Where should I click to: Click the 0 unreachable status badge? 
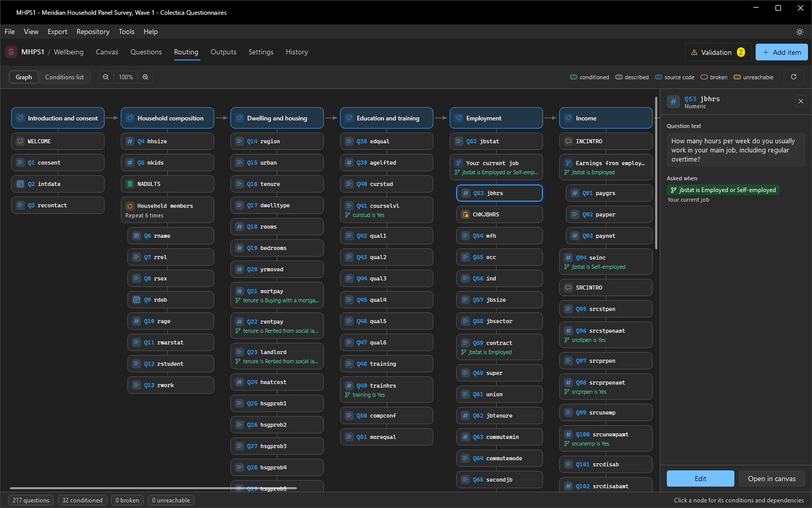pyautogui.click(x=171, y=500)
